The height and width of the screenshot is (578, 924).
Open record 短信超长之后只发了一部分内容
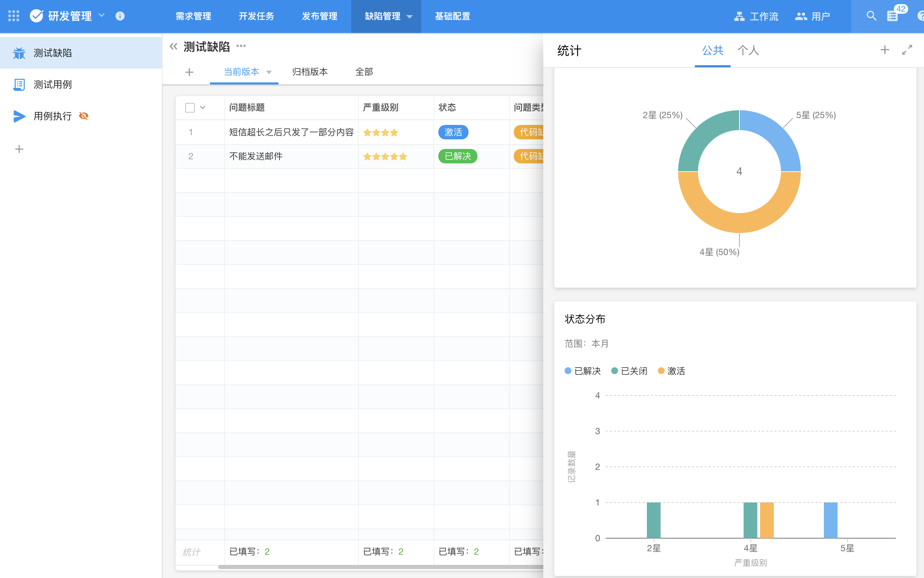(292, 132)
